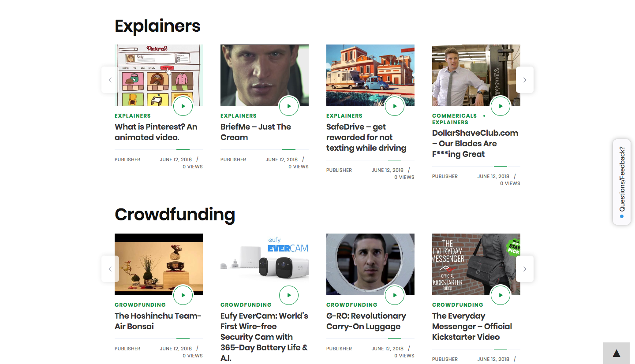Open 'BriefMe – Just The Cream' title link
The height and width of the screenshot is (364, 635).
coord(256,132)
